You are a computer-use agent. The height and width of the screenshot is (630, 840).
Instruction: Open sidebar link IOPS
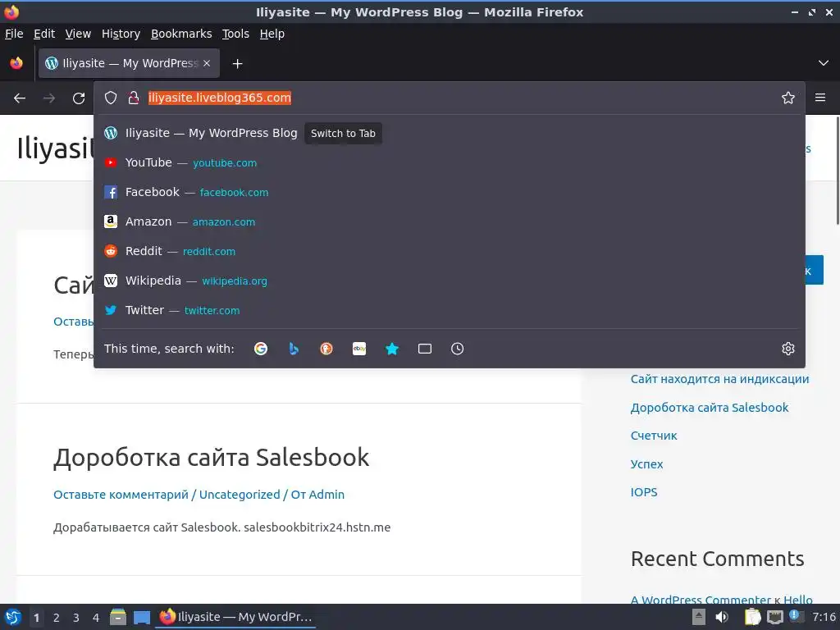(644, 492)
